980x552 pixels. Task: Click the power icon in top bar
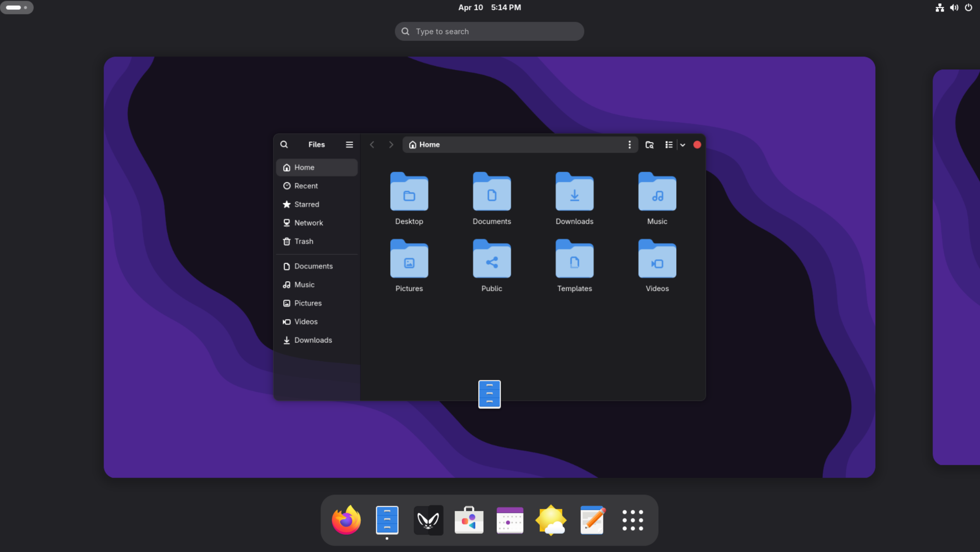point(968,7)
